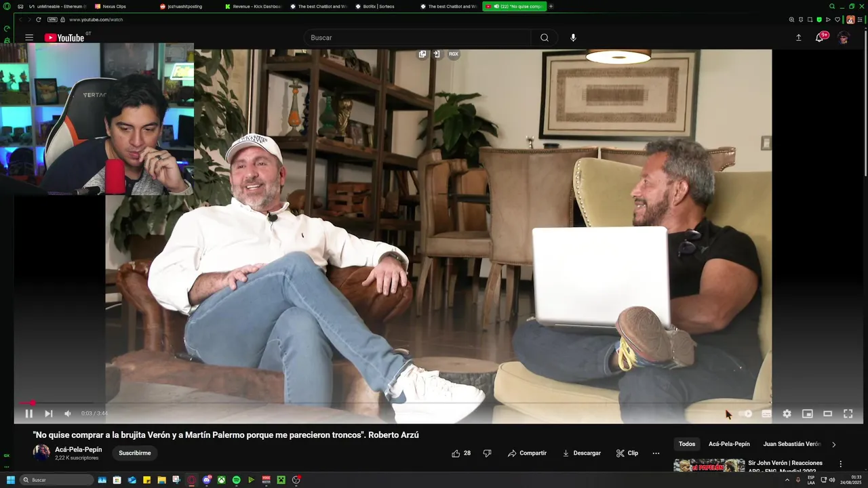
Task: Like the video with thumbs up
Action: (x=461, y=453)
